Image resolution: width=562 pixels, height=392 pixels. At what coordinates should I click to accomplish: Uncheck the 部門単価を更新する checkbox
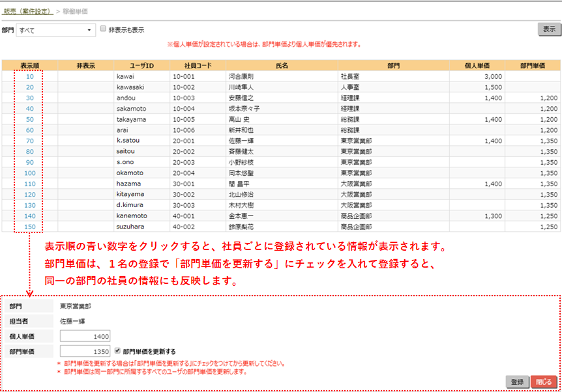[x=117, y=350]
